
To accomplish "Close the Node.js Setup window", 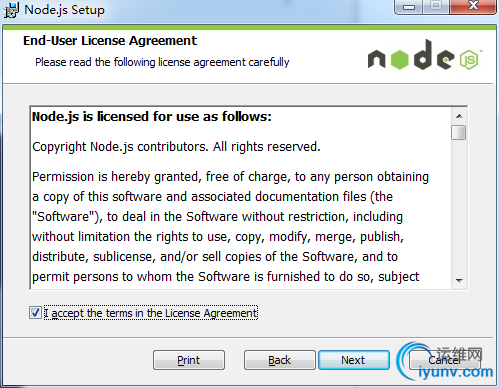I will 473,7.
